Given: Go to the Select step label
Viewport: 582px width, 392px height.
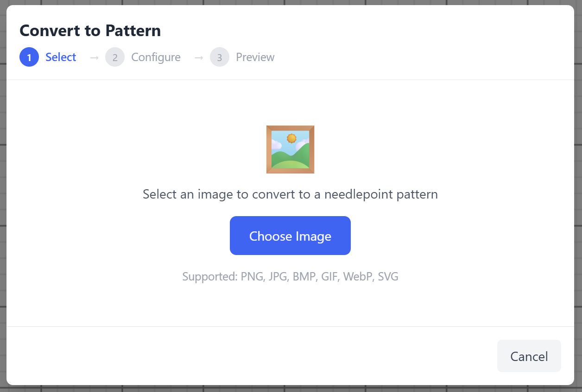Looking at the screenshot, I should tap(61, 57).
